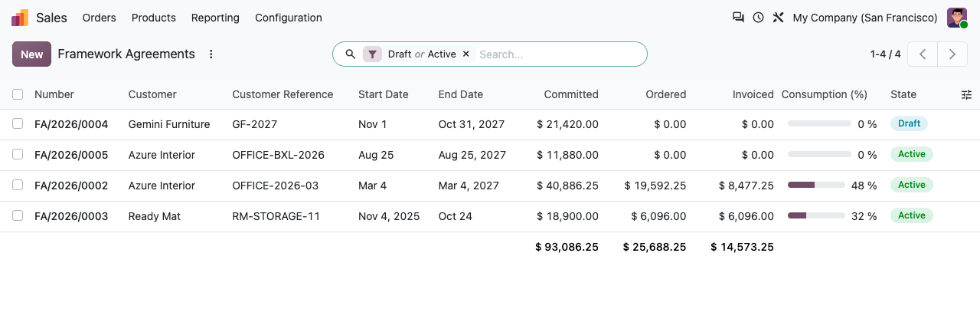This screenshot has height=322, width=980.
Task: Click the FA/2026/0005 0 % progress bar
Action: pos(819,154)
